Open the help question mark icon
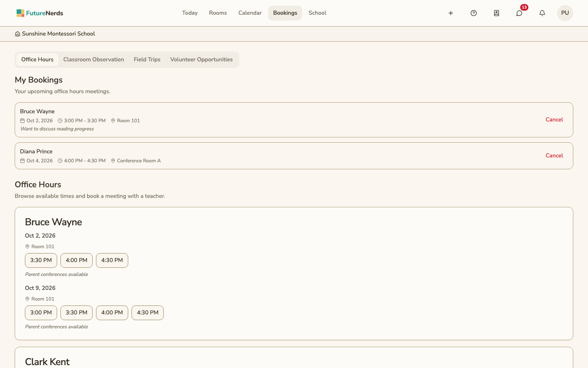The image size is (588, 368). [x=474, y=13]
